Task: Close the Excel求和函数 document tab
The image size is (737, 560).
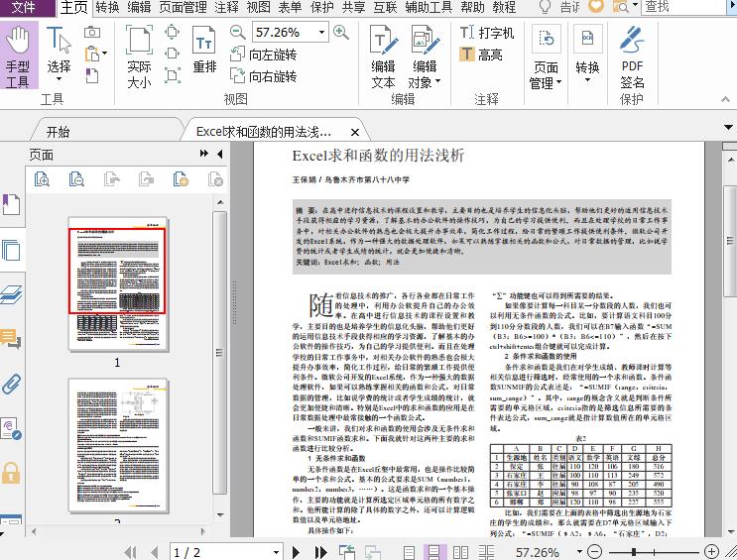Action: click(x=355, y=133)
